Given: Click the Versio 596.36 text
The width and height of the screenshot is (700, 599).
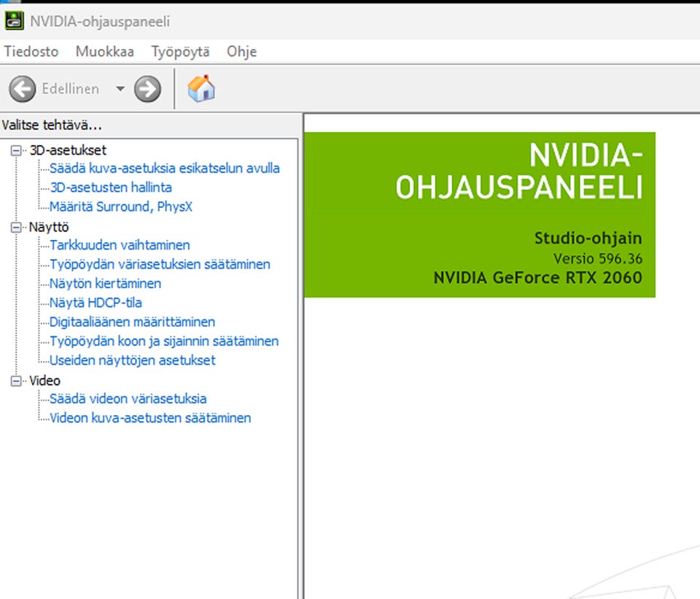Looking at the screenshot, I should 598,258.
